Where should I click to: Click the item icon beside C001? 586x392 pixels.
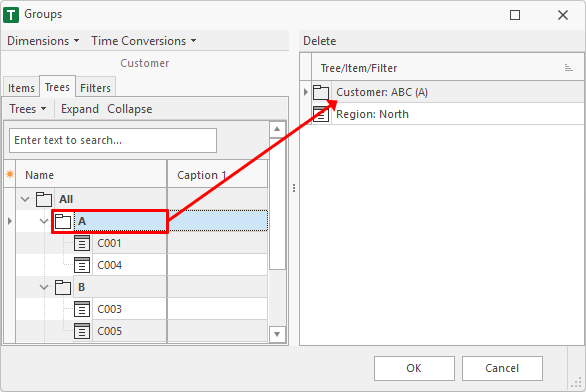click(82, 243)
